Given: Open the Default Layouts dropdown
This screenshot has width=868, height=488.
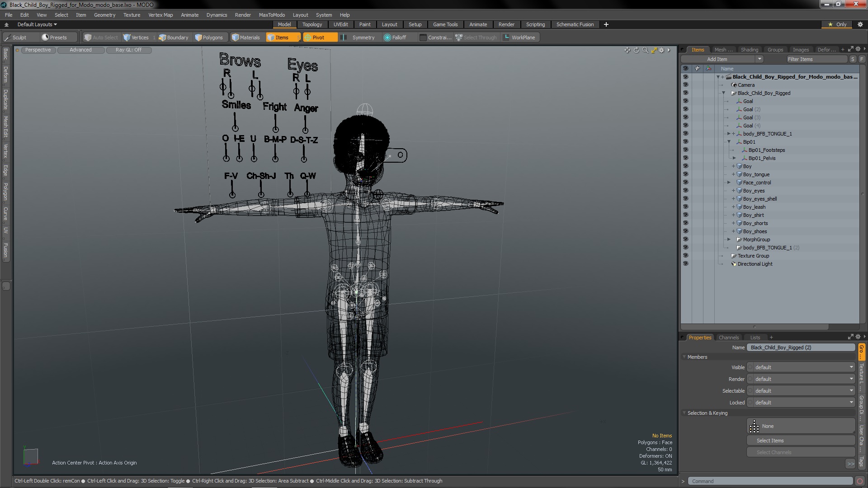Looking at the screenshot, I should click(37, 24).
